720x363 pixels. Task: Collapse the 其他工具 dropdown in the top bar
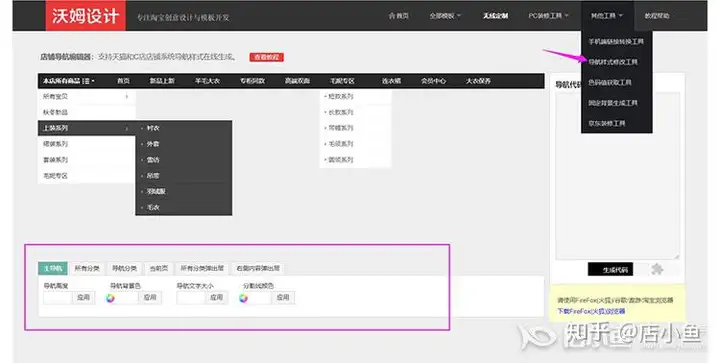[x=607, y=16]
